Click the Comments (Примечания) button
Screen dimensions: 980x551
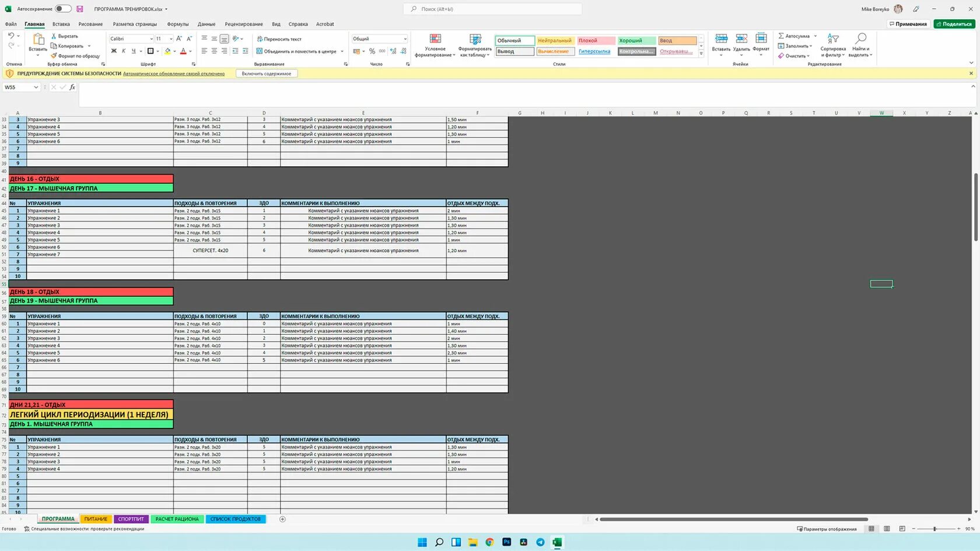pos(908,24)
